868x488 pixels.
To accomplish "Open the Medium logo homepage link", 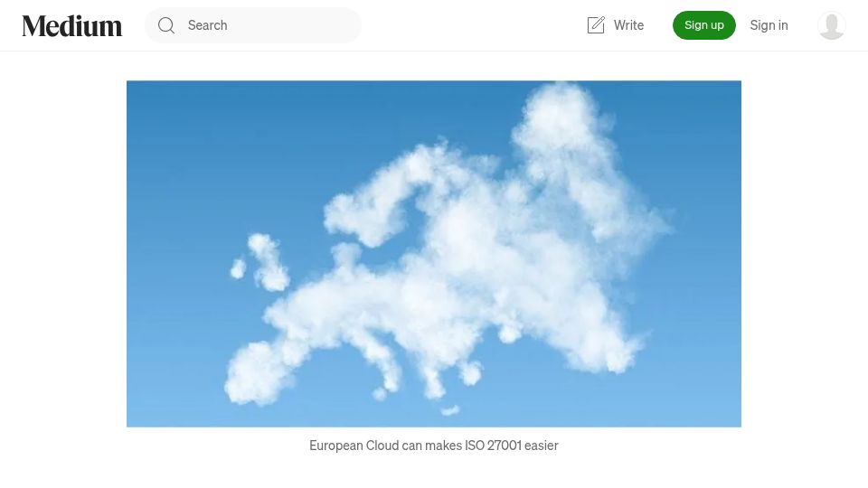I will [72, 25].
